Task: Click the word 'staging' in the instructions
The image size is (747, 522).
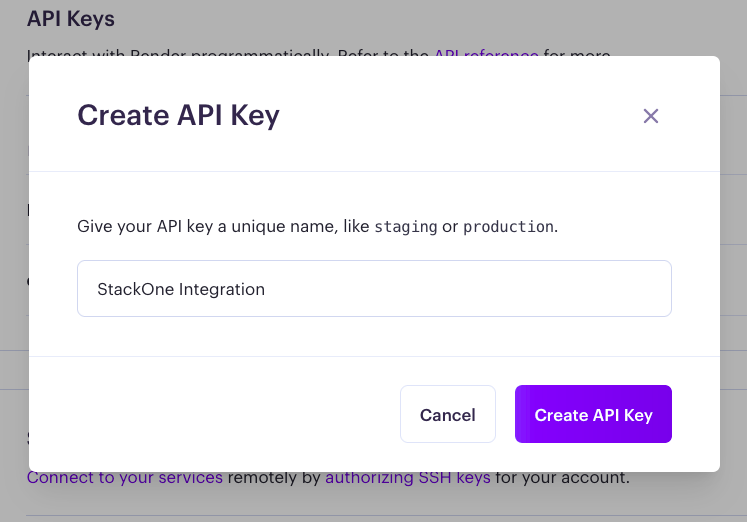Action: tap(405, 227)
